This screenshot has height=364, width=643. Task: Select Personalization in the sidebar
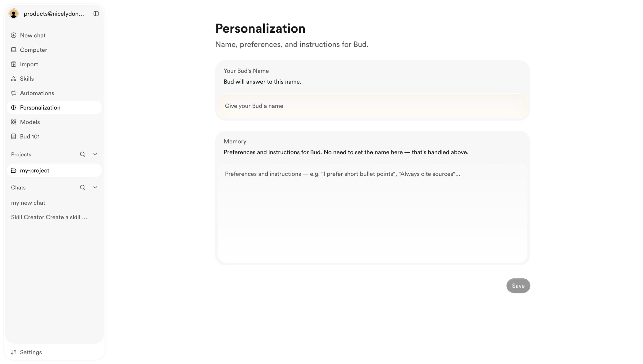pyautogui.click(x=54, y=108)
